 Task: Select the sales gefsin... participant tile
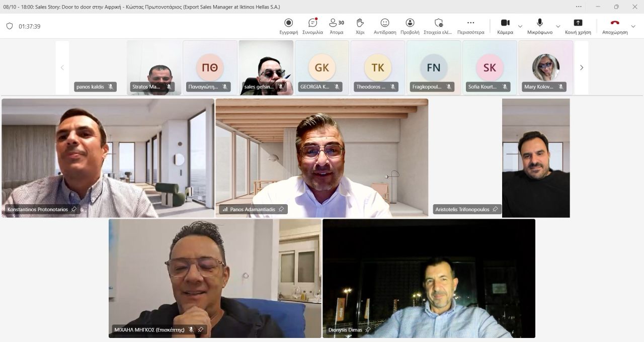266,67
